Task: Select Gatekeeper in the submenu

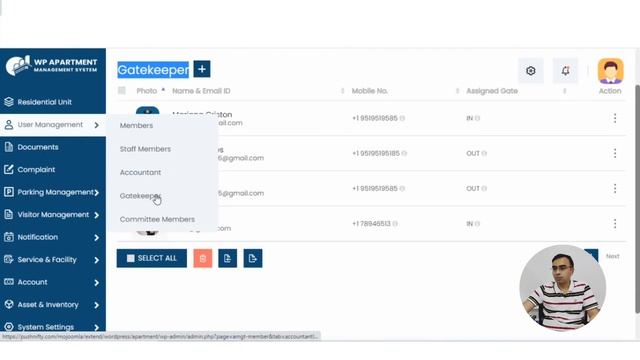Action: [140, 196]
